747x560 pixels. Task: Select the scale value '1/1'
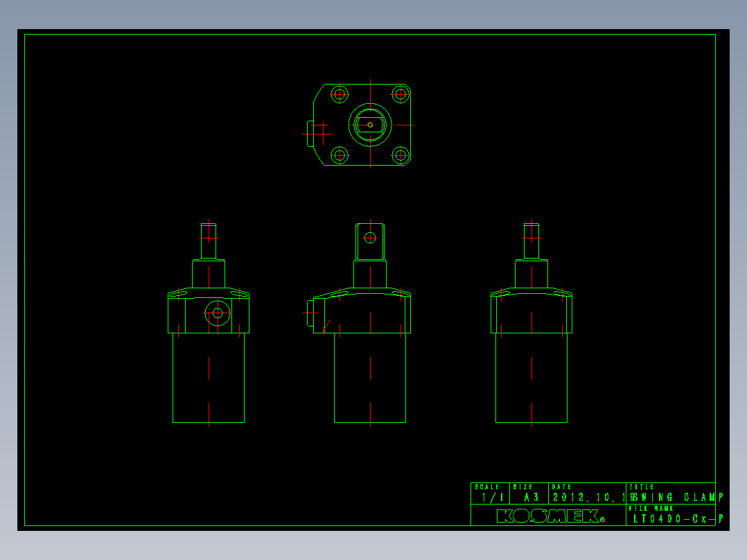coord(493,498)
